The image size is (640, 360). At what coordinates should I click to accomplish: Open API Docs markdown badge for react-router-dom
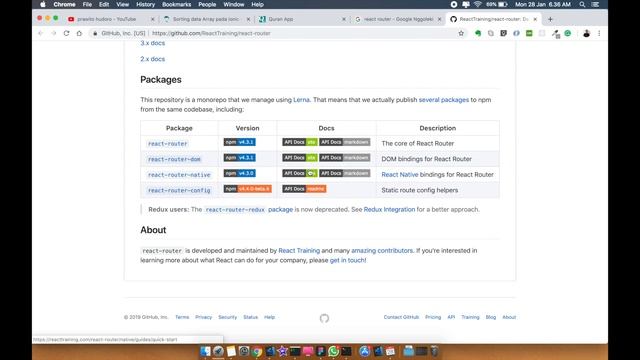[x=344, y=158]
